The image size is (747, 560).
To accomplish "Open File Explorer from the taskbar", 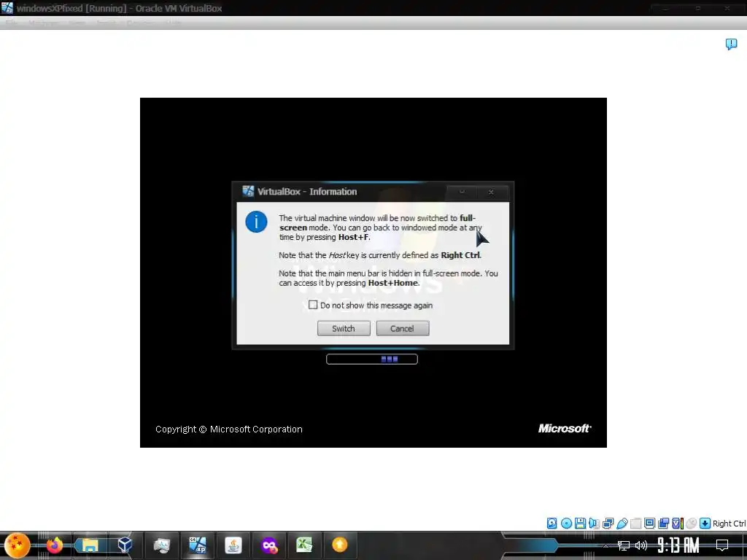I will (x=90, y=545).
